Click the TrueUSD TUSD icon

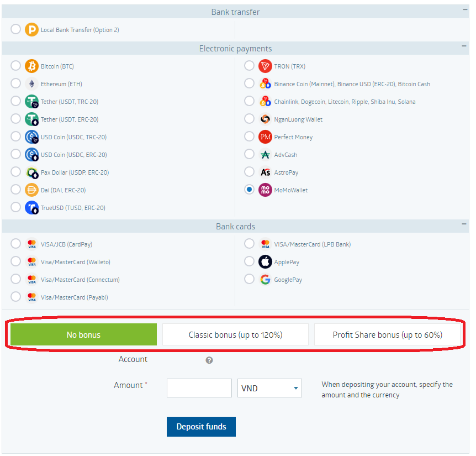[x=31, y=208]
